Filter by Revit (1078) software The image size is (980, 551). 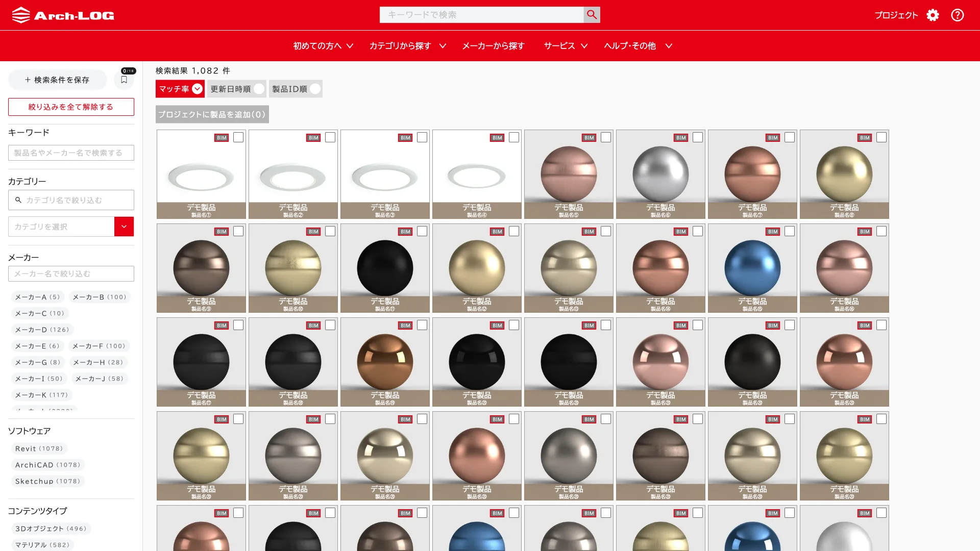[39, 448]
